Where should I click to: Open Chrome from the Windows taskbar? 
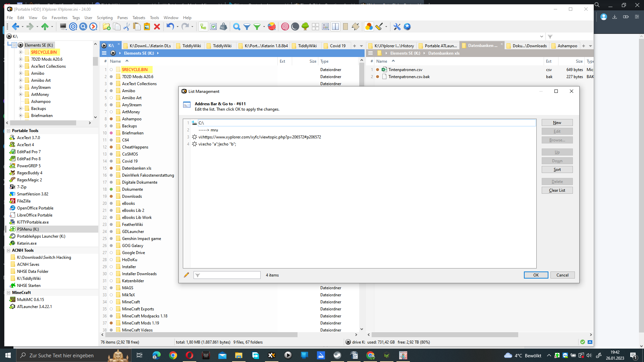pos(173,355)
